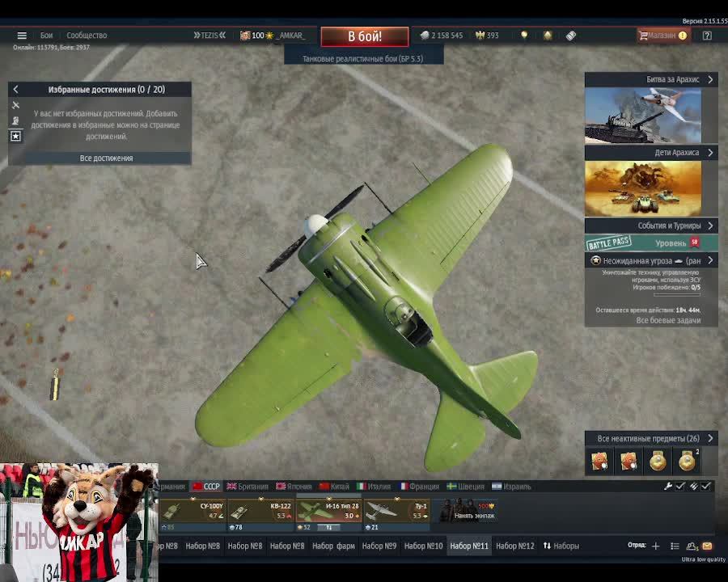Open the Сообщество menu
This screenshot has width=728, height=582.
(x=87, y=36)
